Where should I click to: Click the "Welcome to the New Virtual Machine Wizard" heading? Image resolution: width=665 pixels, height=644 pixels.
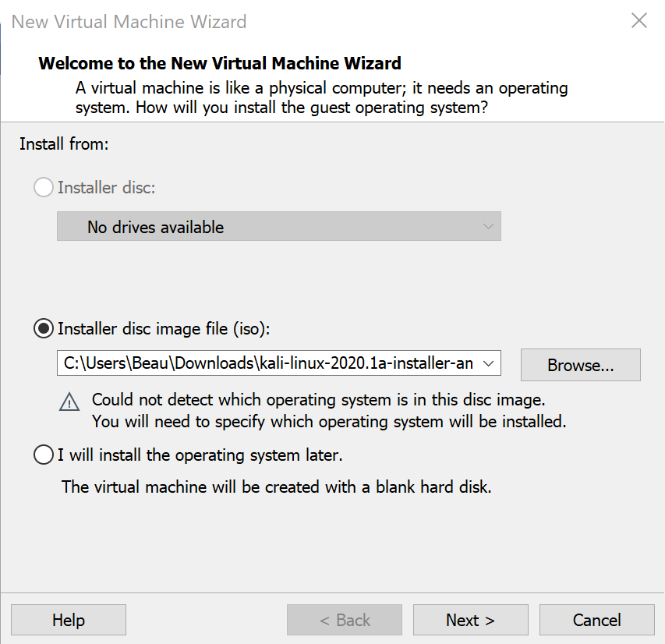(220, 63)
